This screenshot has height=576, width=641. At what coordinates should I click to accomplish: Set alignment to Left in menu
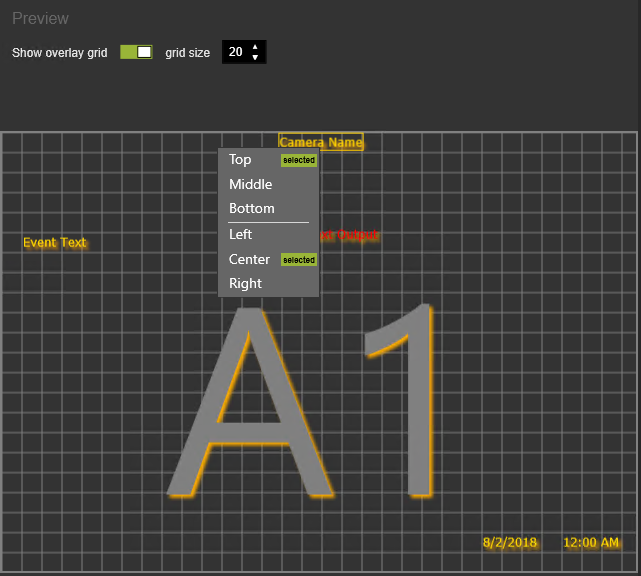click(241, 235)
